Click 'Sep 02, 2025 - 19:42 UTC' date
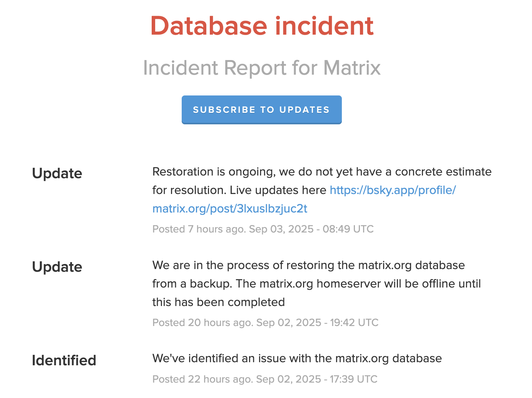 [x=317, y=323]
